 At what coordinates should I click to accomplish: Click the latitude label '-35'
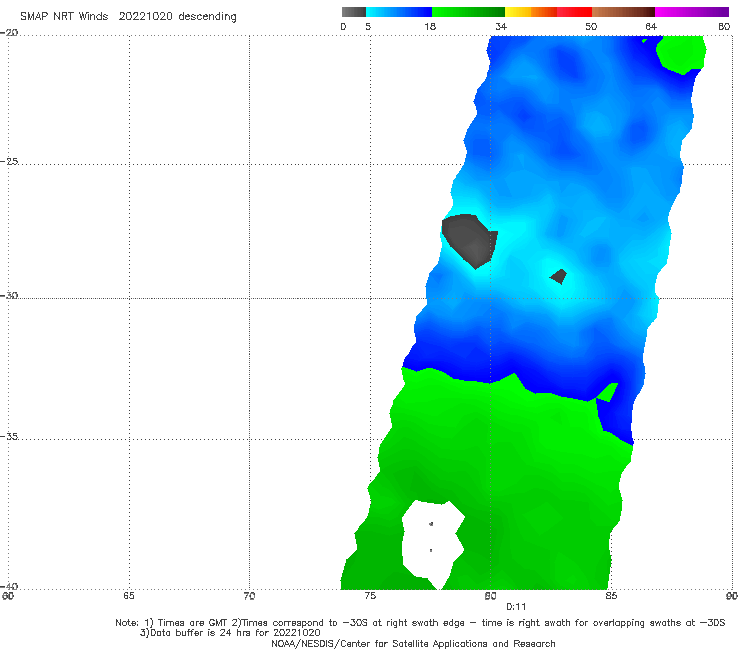pos(9,436)
